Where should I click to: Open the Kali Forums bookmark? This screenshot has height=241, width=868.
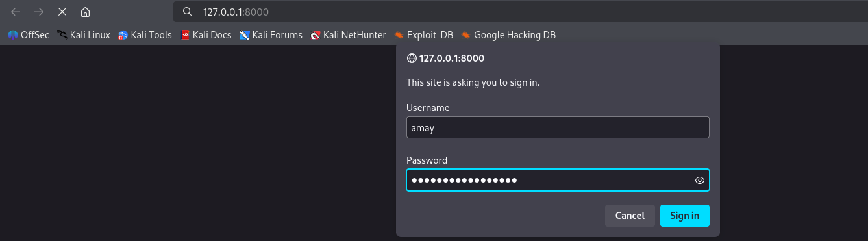(x=271, y=35)
